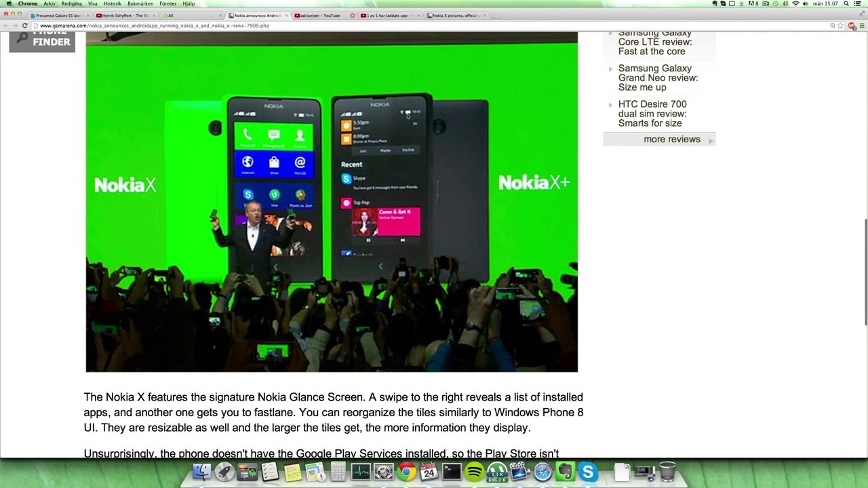Click the zoom magnifier in address bar
The height and width of the screenshot is (488, 868).
833,26
